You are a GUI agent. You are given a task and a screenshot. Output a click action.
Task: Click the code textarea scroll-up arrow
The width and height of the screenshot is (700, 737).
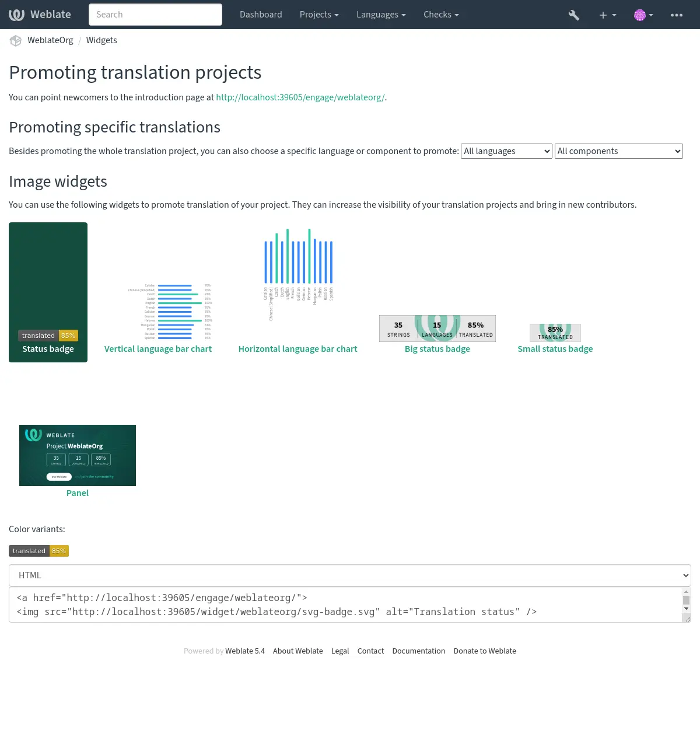pos(686,592)
